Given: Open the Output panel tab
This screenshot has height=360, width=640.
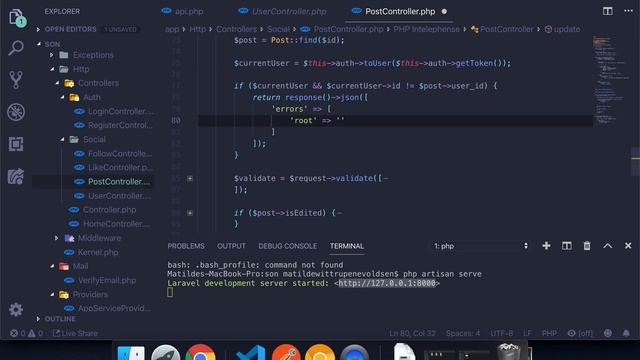Looking at the screenshot, I should 231,246.
